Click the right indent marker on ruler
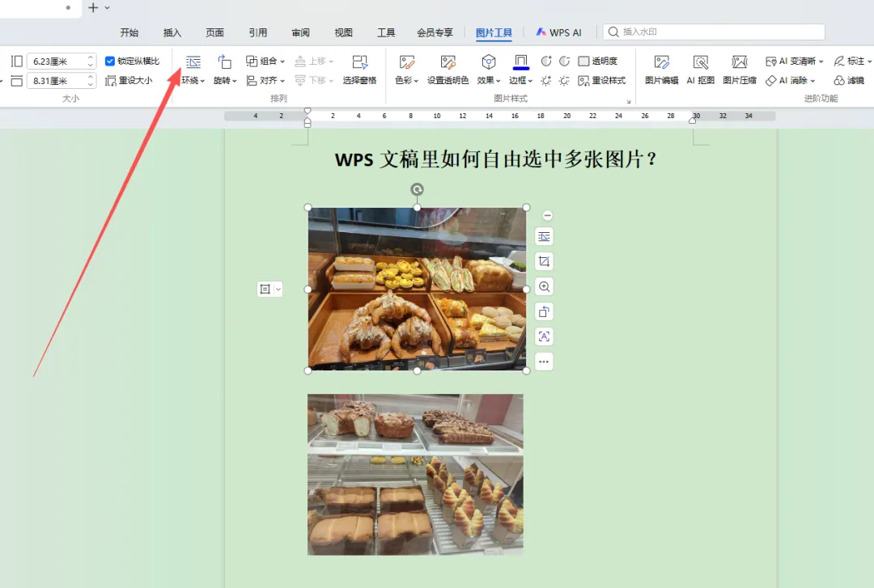Screen dimensions: 874x588 coord(692,121)
